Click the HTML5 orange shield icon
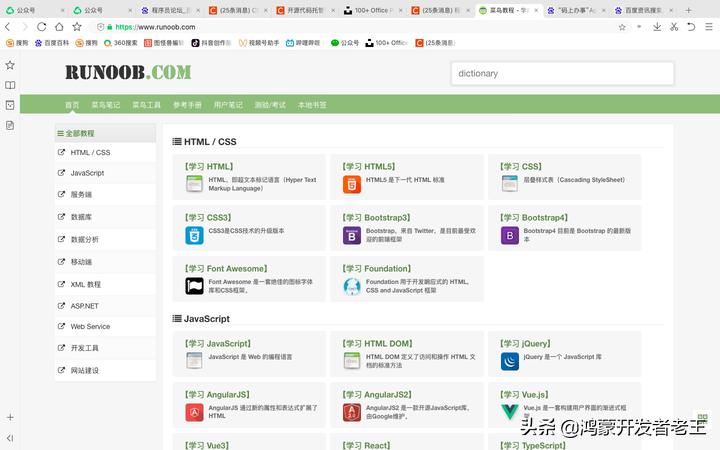 tap(352, 185)
